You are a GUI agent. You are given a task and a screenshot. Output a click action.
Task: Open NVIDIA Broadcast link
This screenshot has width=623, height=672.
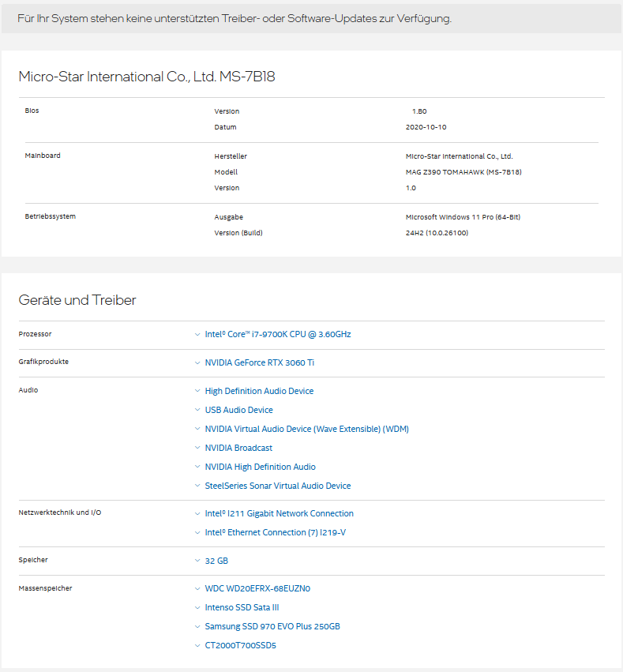238,448
